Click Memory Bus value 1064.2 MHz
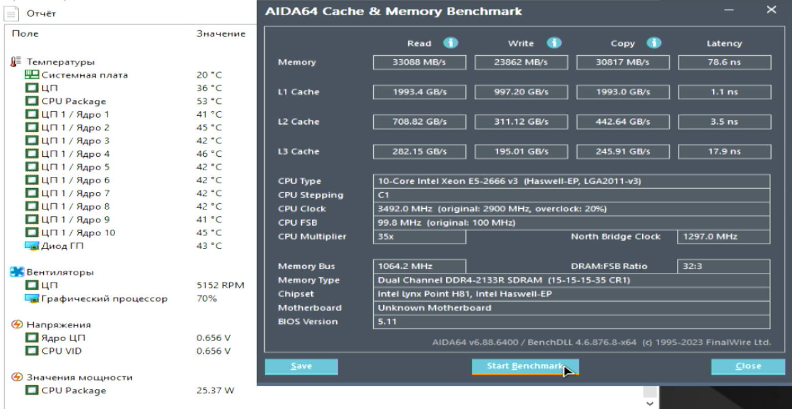Image resolution: width=792 pixels, height=409 pixels. (x=419, y=266)
